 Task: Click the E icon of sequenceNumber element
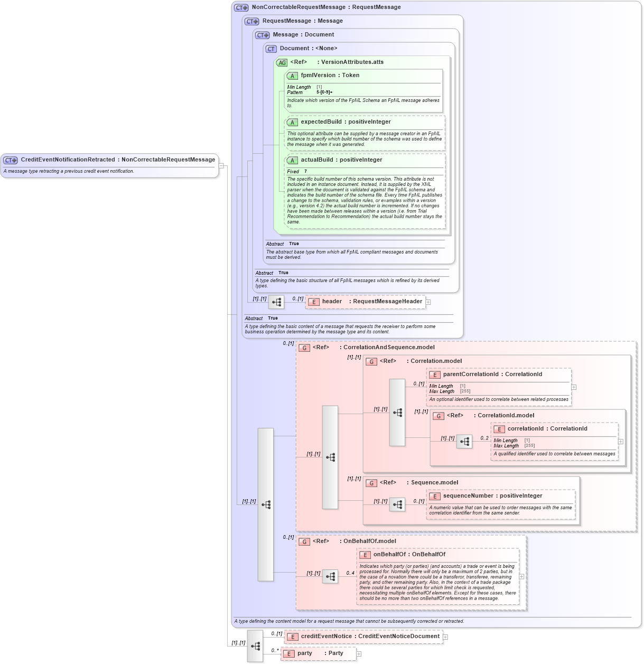pyautogui.click(x=434, y=496)
